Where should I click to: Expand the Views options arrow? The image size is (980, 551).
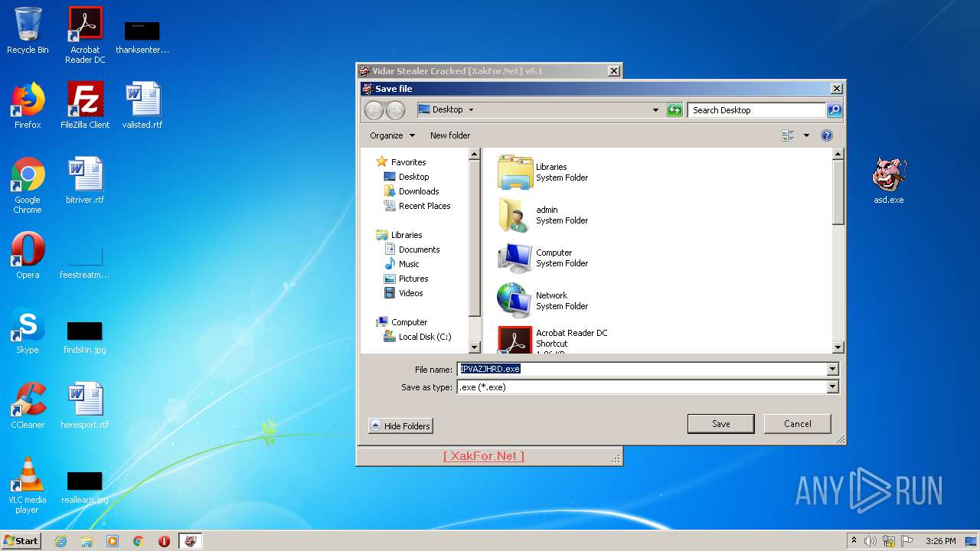pyautogui.click(x=806, y=135)
